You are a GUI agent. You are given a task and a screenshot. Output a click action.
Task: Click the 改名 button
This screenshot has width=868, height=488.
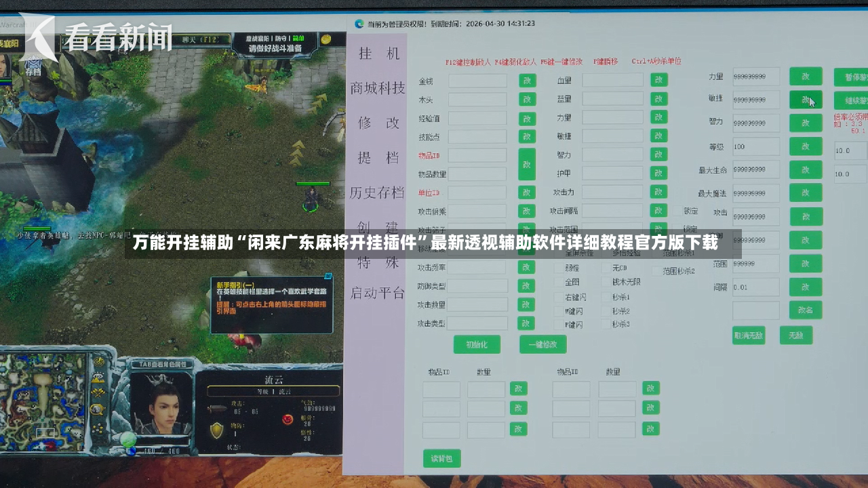806,310
